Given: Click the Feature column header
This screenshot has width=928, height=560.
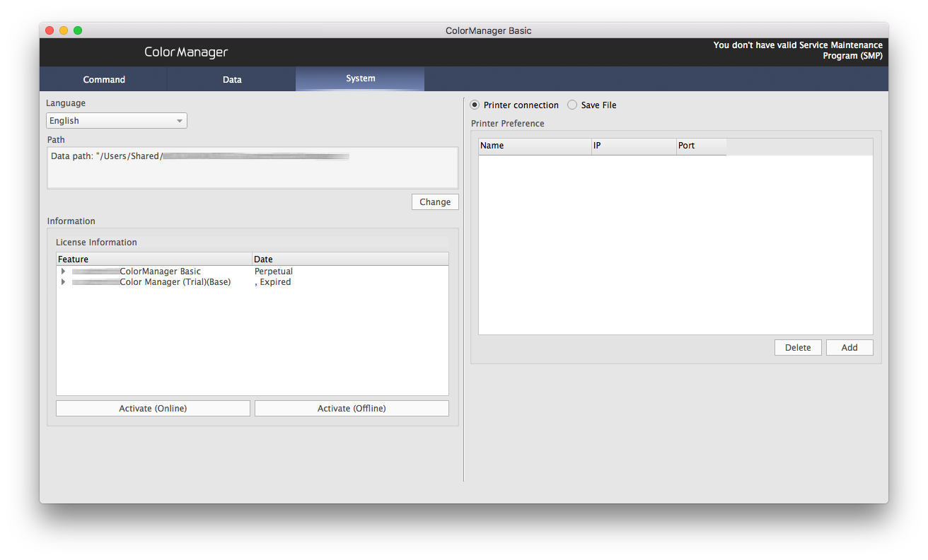Looking at the screenshot, I should tap(153, 259).
